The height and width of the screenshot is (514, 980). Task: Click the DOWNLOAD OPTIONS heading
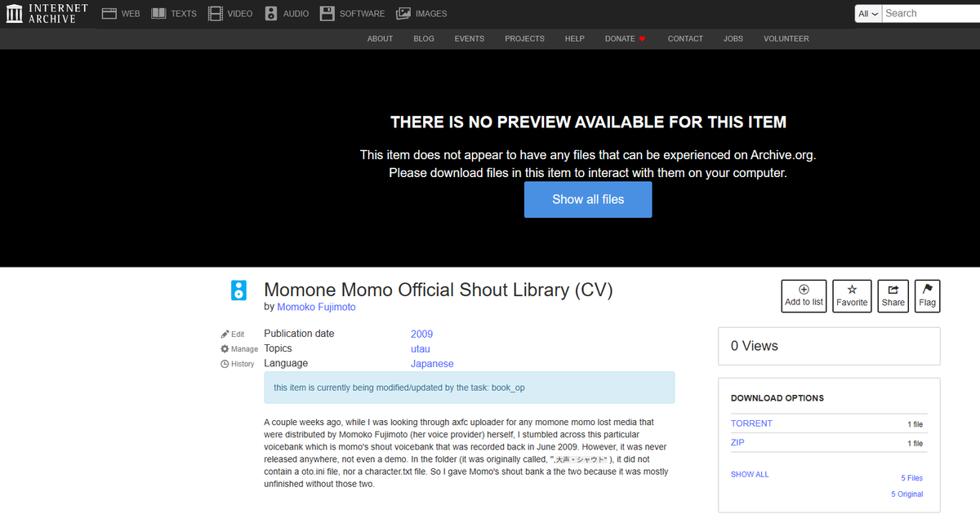pos(777,398)
